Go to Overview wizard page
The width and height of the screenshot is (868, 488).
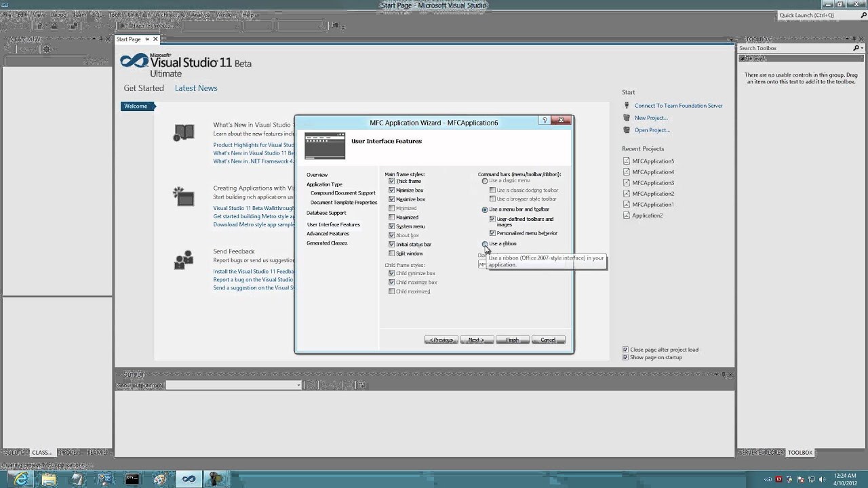pos(317,175)
